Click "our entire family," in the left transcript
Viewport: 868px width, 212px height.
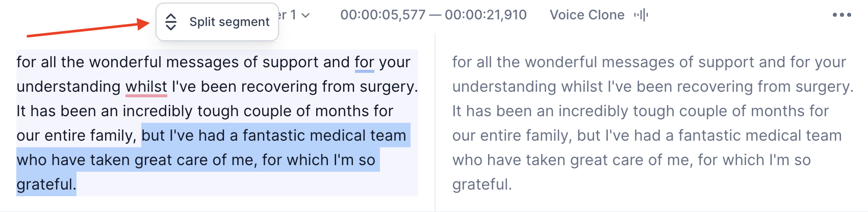pyautogui.click(x=76, y=136)
